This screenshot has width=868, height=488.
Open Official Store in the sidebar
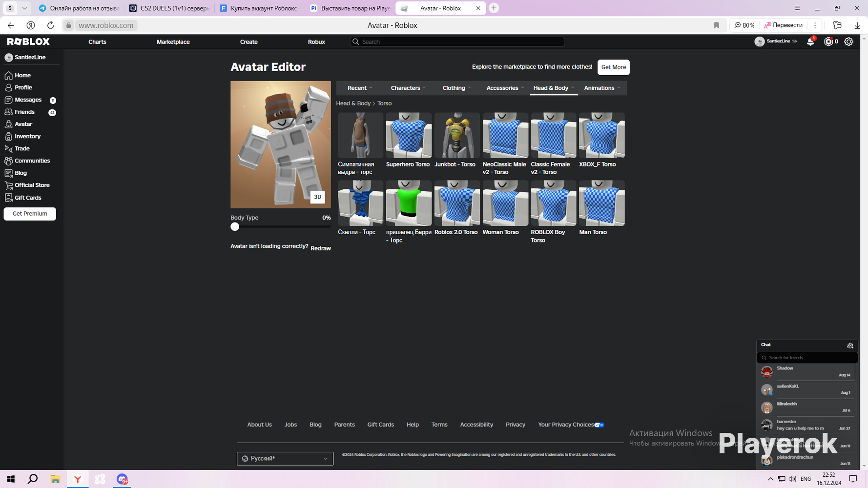(32, 185)
